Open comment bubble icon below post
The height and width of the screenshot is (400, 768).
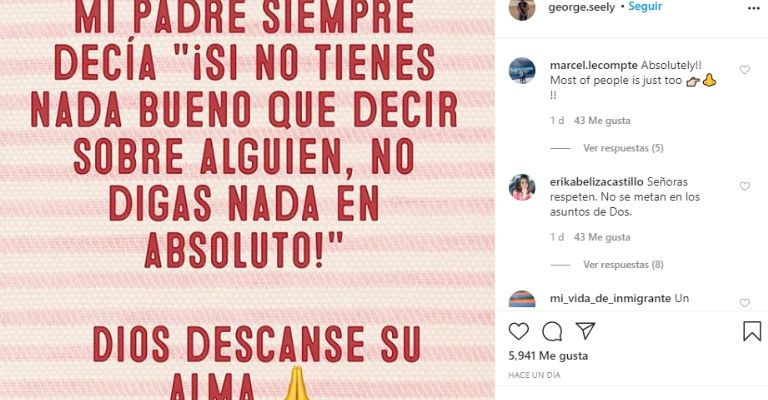coord(552,331)
